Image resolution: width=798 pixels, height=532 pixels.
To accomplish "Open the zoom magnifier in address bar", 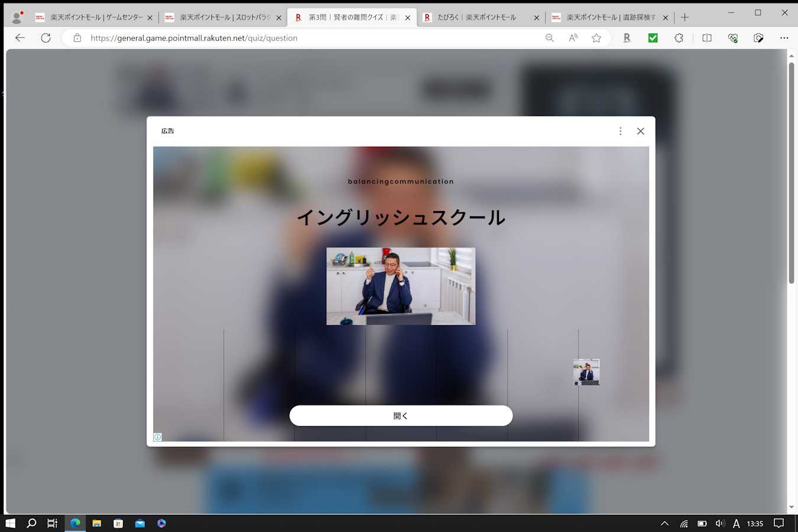I will pyautogui.click(x=550, y=38).
